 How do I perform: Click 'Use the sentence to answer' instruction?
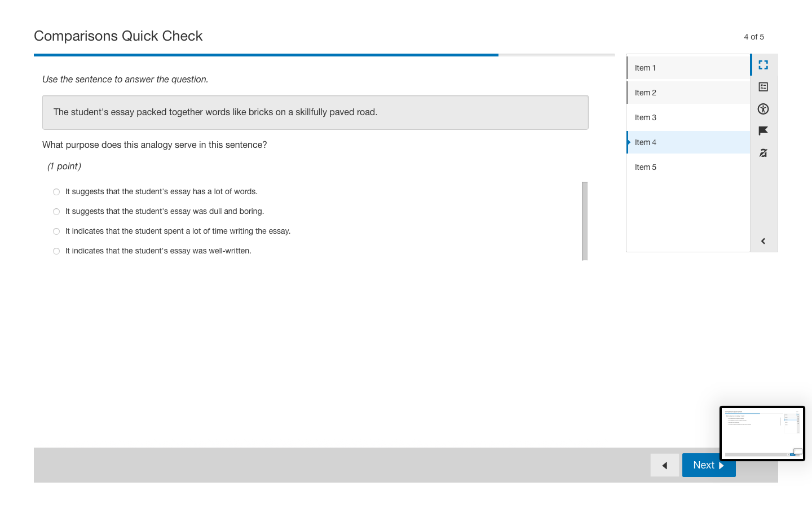tap(125, 80)
